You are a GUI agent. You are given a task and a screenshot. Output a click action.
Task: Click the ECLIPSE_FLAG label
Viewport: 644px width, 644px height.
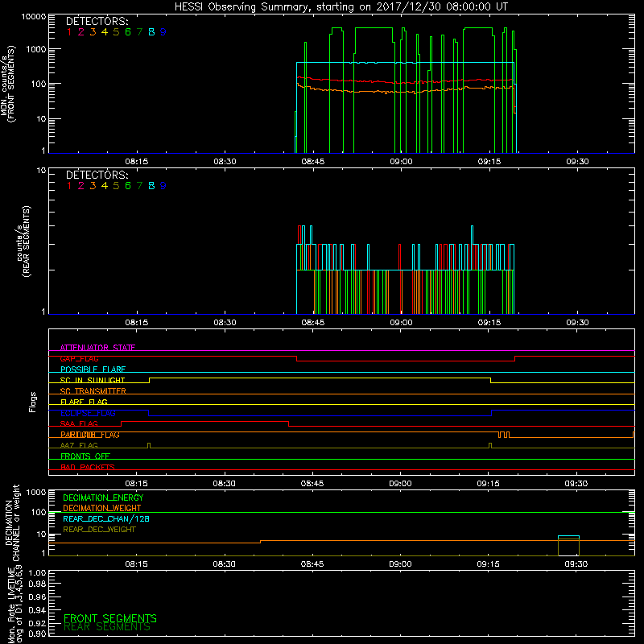88,413
